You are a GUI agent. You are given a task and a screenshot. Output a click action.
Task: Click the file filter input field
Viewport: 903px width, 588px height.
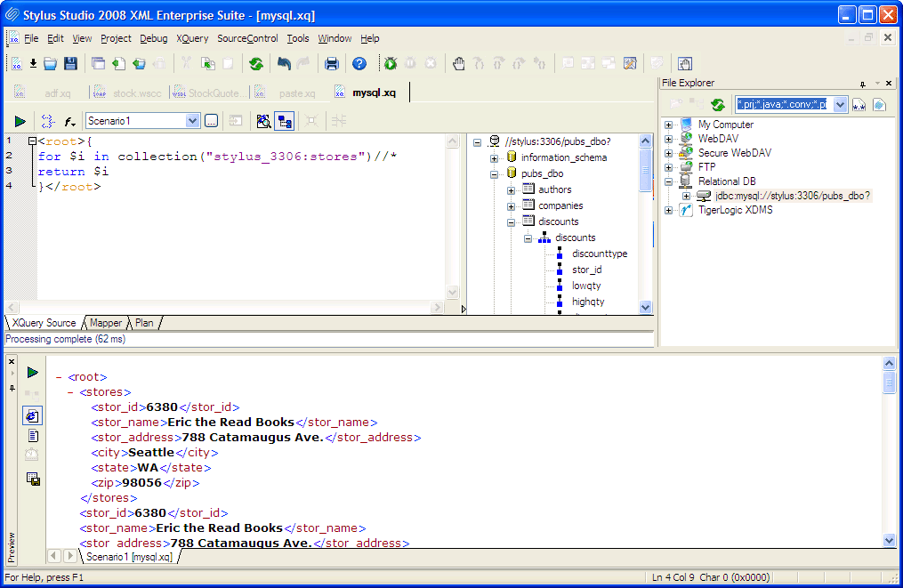coord(782,104)
